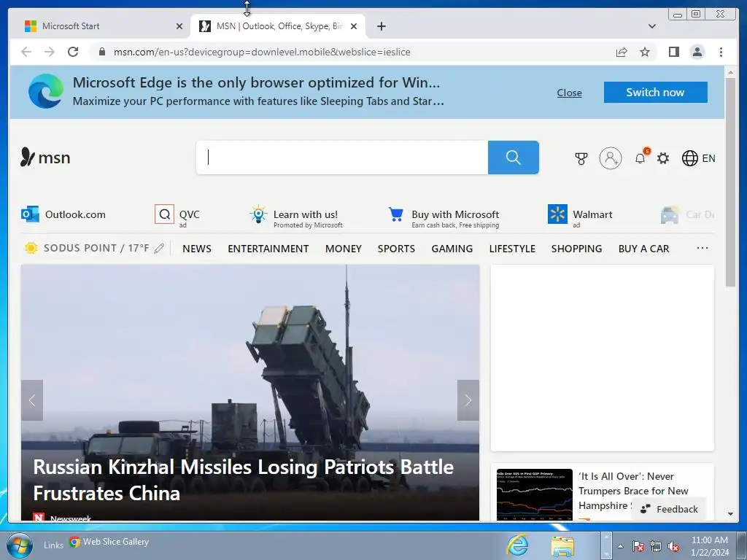747x560 pixels.
Task: Open 'It Is All Over' article
Action: pyautogui.click(x=634, y=491)
